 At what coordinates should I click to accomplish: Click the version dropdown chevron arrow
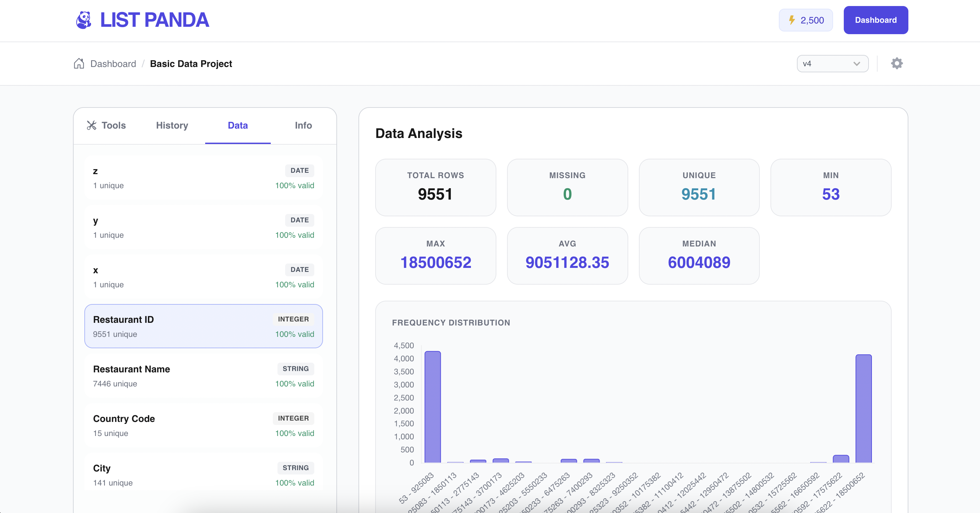click(x=856, y=64)
